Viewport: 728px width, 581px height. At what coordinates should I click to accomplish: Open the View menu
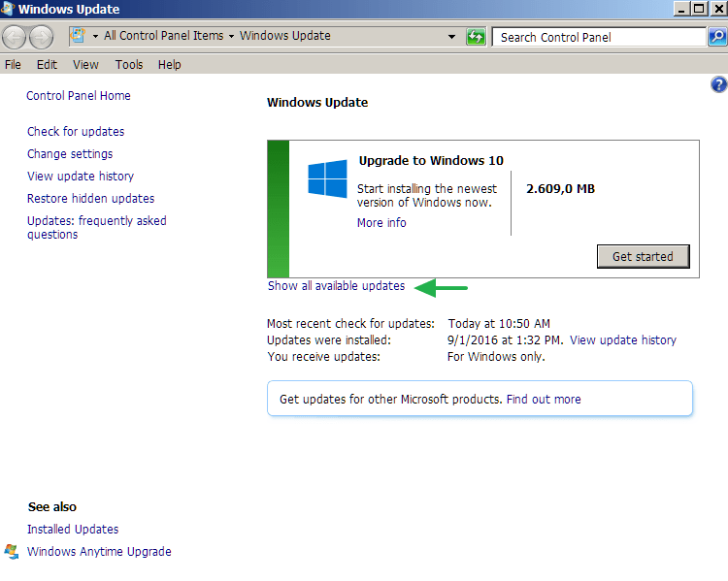click(85, 65)
